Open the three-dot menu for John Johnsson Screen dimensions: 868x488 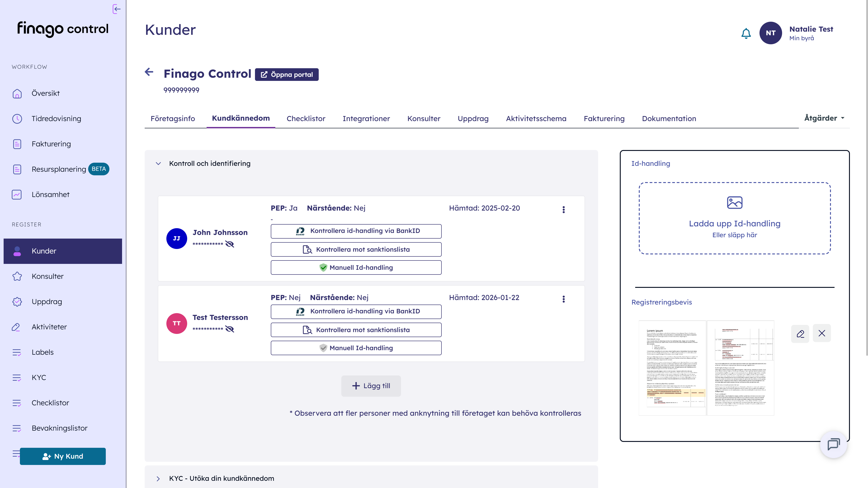point(563,209)
